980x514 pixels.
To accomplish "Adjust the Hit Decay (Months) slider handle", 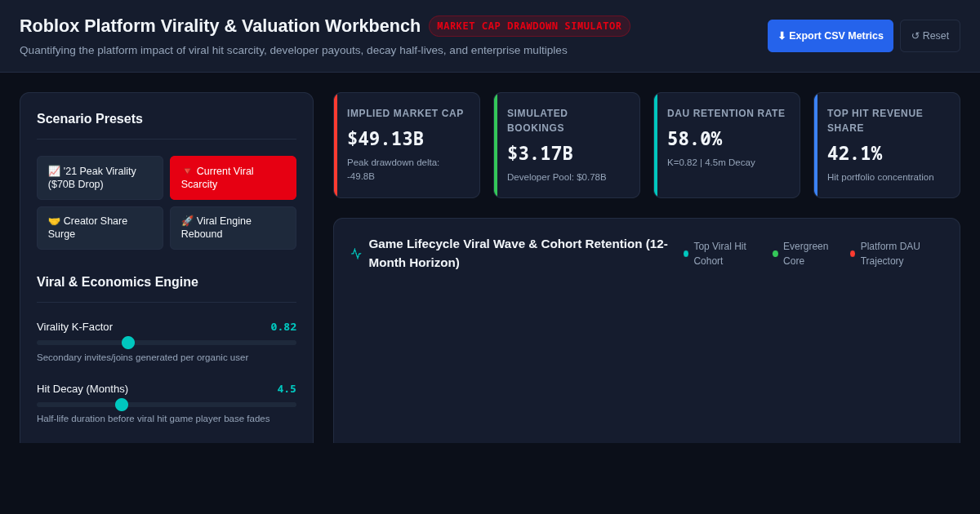I will point(122,405).
